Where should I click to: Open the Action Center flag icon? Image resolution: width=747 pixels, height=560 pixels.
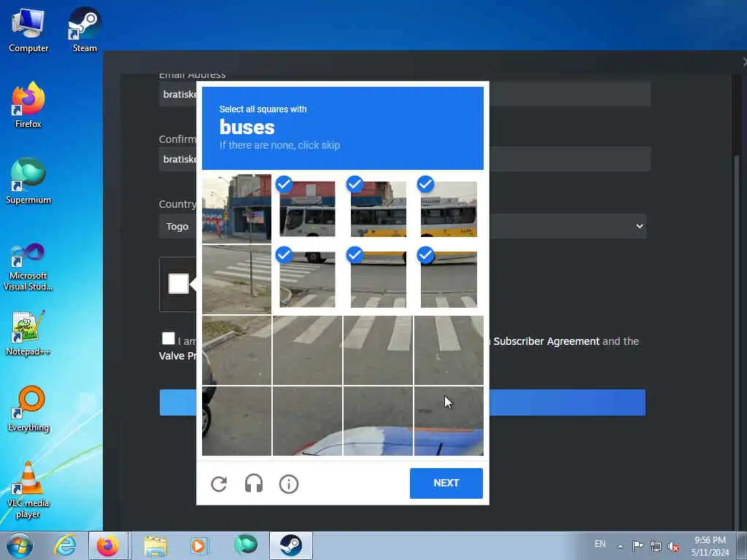pos(638,545)
